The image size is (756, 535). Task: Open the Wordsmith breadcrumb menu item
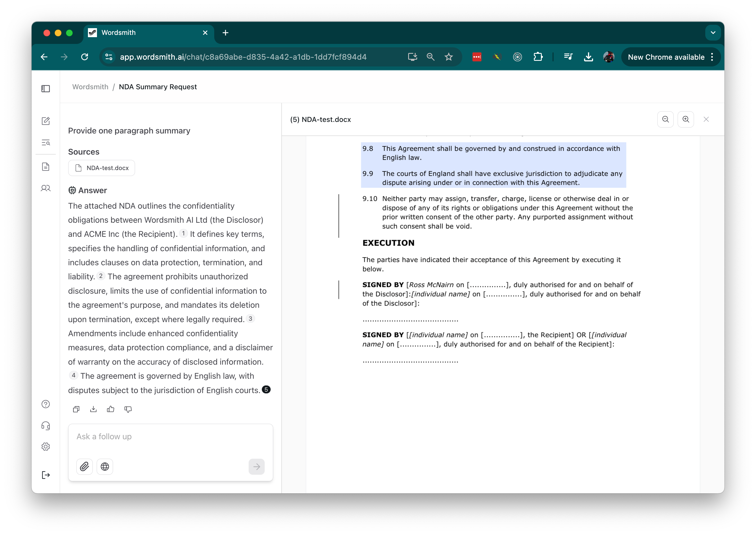(x=90, y=87)
